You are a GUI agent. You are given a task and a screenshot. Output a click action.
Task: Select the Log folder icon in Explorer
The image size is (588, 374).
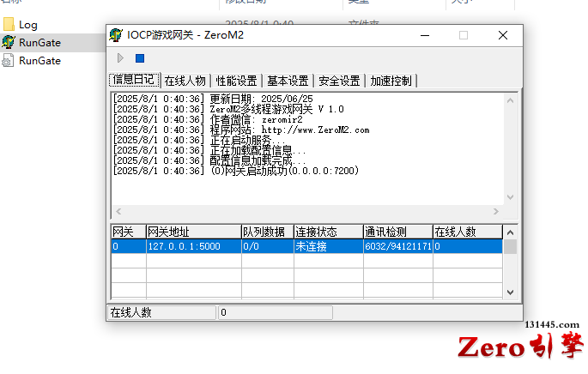click(9, 24)
